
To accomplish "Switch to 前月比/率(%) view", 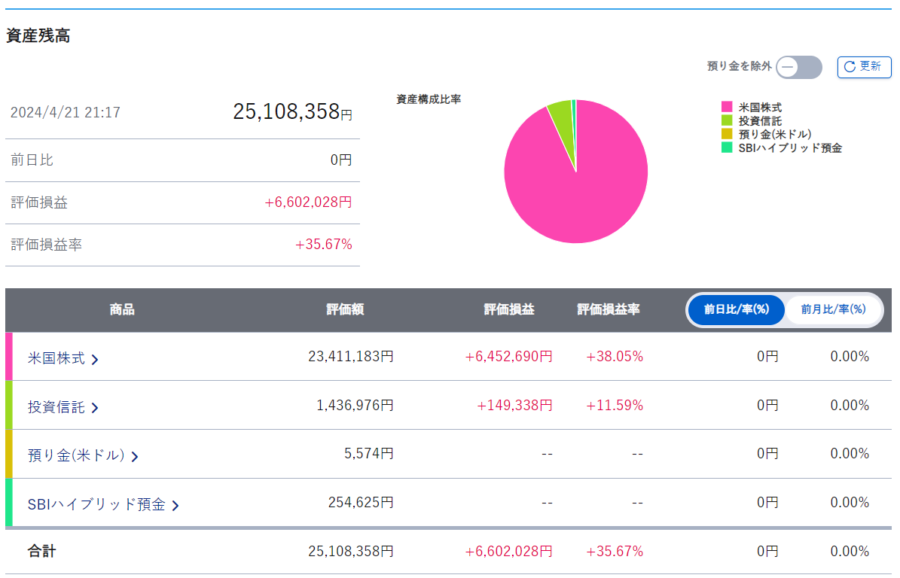I will tap(832, 310).
